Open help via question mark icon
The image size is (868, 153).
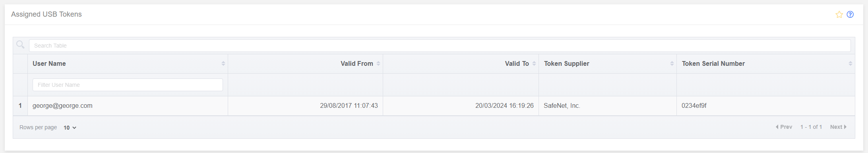[850, 15]
